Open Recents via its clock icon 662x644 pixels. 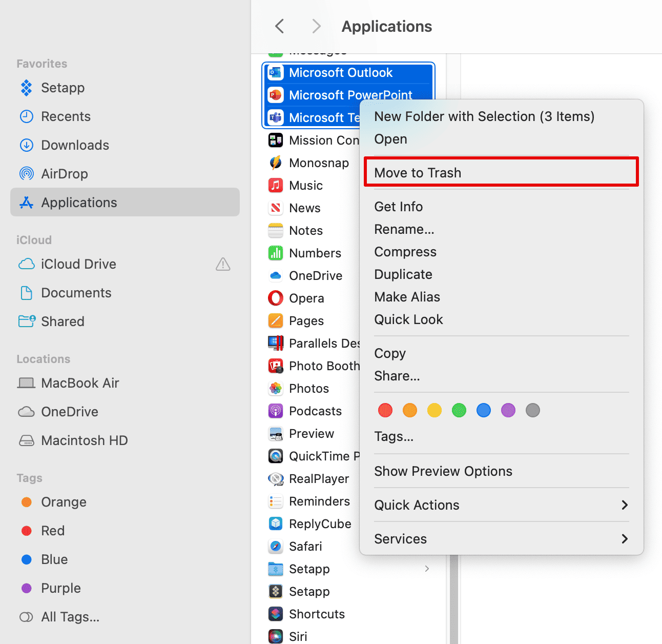click(x=26, y=116)
